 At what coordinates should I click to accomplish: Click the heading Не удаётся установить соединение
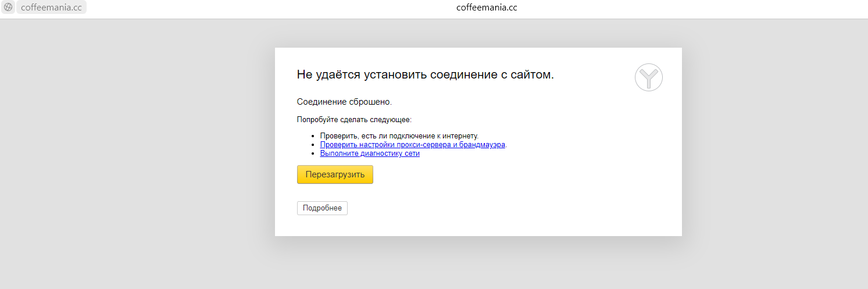[x=425, y=74]
